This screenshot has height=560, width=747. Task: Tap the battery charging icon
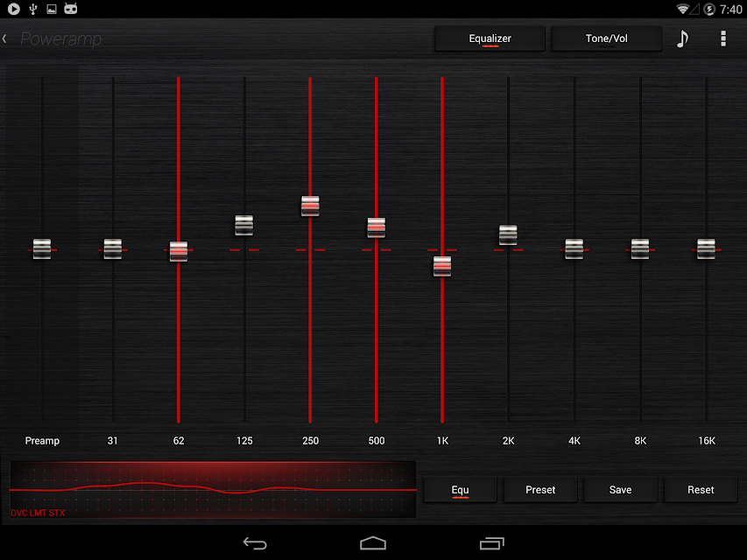pos(708,10)
